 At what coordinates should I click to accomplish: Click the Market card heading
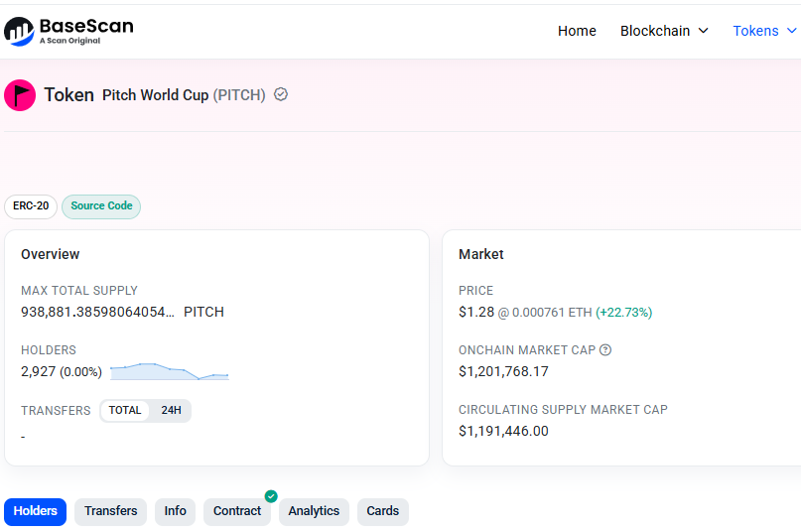pos(480,254)
